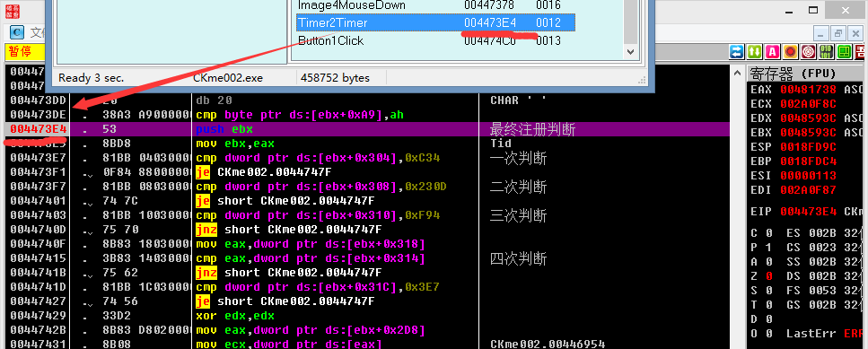
Task: Click comment '二次判断'
Action: (518, 187)
